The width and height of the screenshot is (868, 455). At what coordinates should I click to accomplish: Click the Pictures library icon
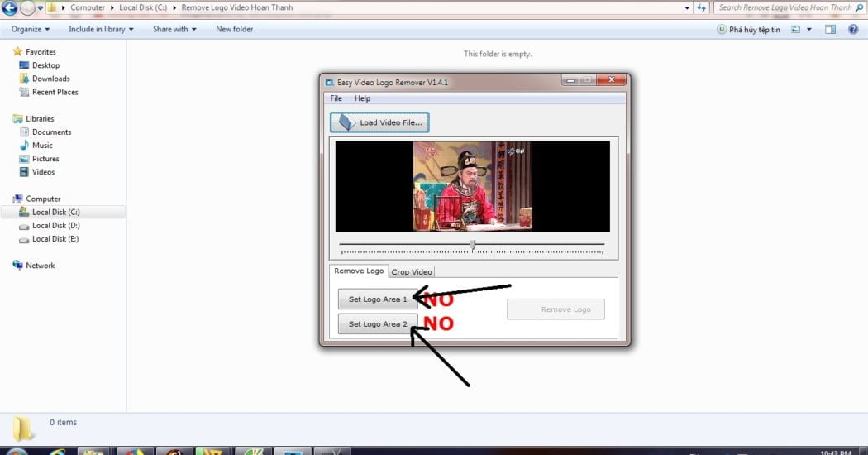[24, 159]
